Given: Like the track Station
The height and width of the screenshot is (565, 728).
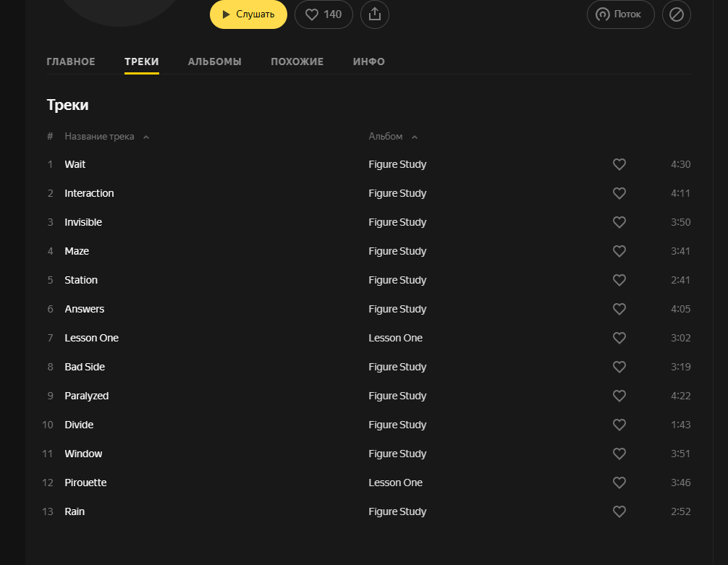Looking at the screenshot, I should coord(619,280).
